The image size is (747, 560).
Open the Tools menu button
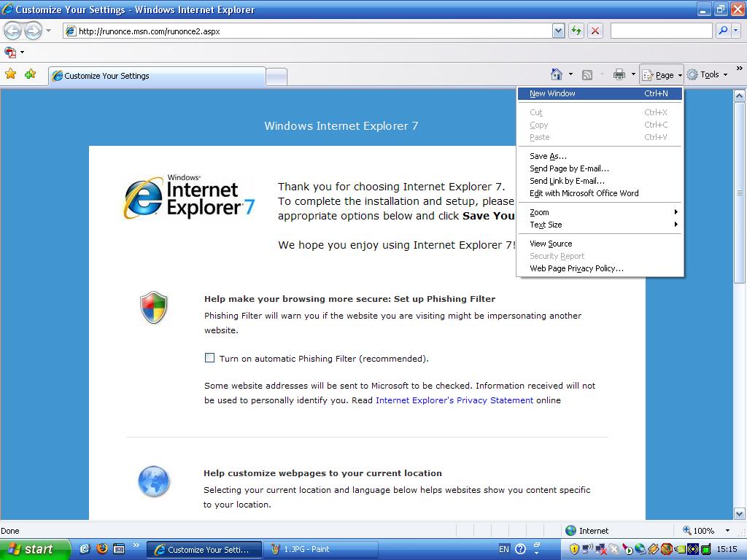[708, 75]
